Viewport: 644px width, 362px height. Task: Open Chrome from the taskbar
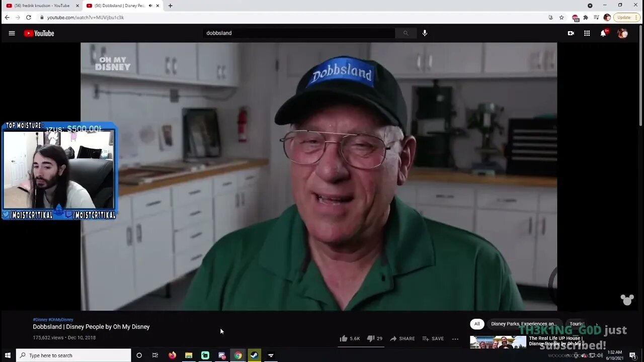click(x=238, y=355)
